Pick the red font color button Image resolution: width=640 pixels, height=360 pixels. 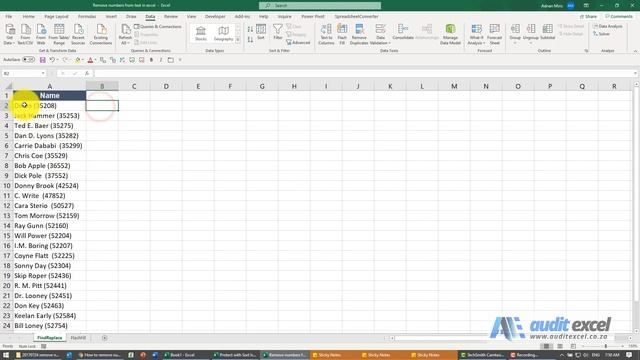[90, 60]
